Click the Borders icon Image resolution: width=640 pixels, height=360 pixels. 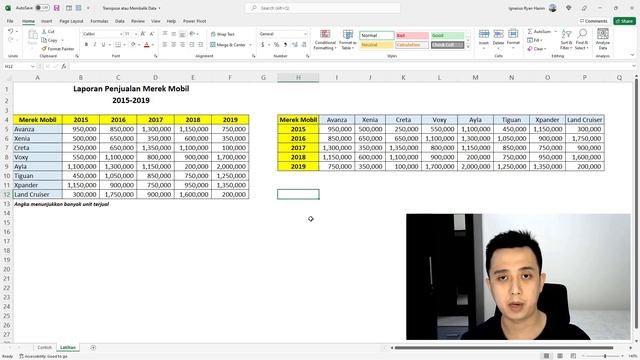coord(118,44)
